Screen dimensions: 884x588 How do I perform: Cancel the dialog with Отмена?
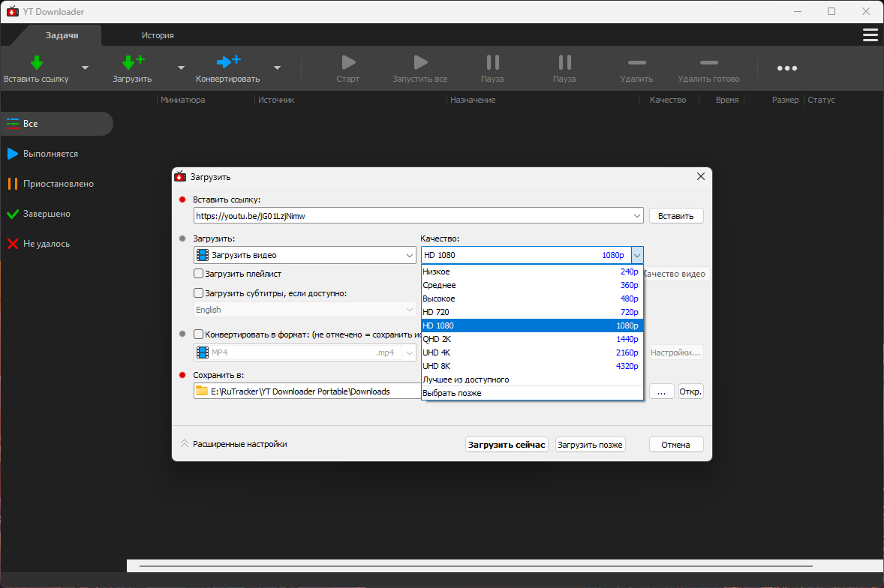(x=676, y=445)
